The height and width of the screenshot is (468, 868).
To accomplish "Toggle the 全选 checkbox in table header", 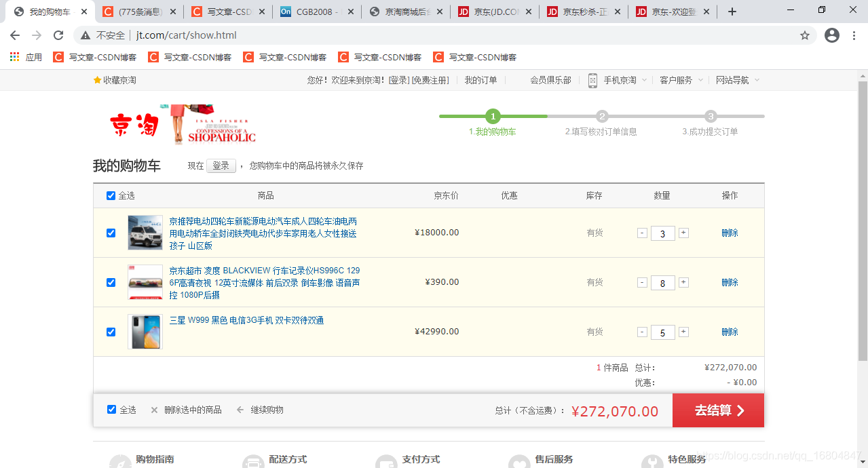I will [x=111, y=195].
